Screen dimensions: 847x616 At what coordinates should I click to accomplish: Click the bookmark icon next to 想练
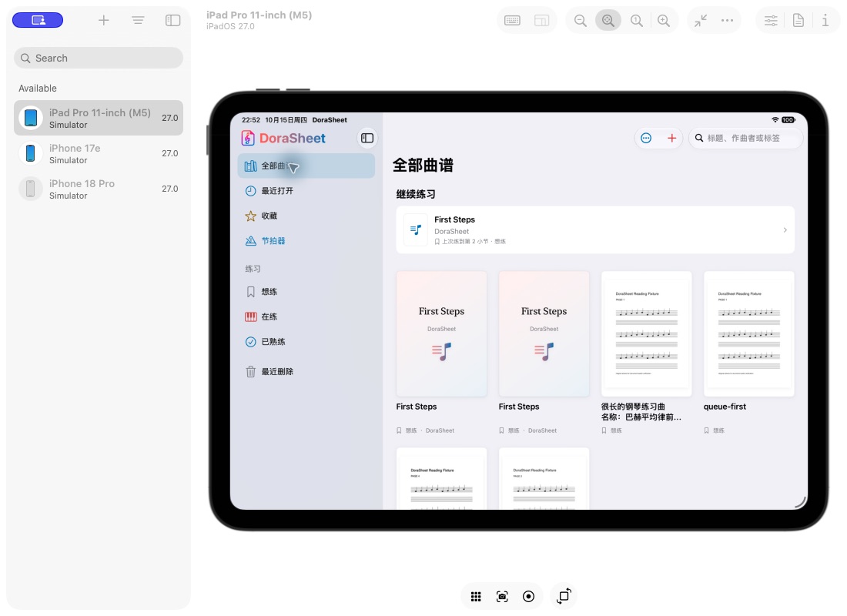(251, 292)
